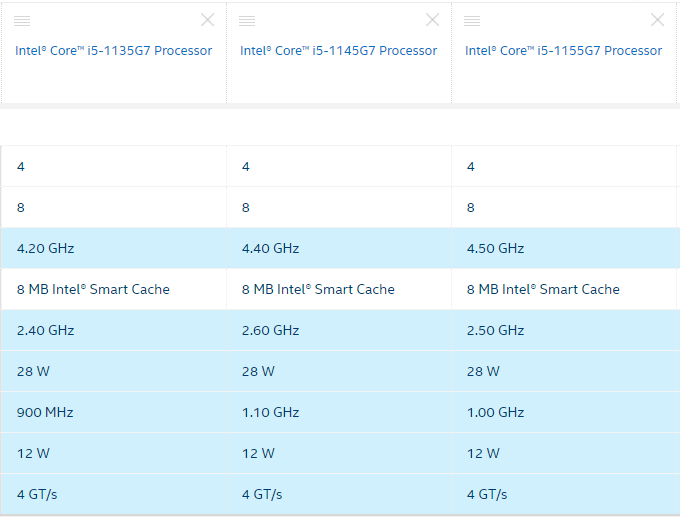Viewport: 680px width, 517px height.
Task: Select the 4.40 GHz turbo frequency cell
Action: pos(339,248)
